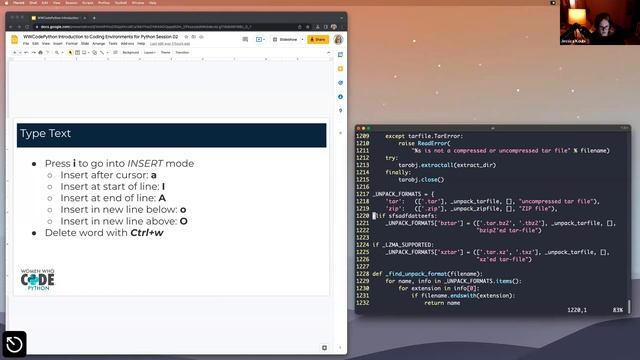This screenshot has width=640, height=360.
Task: Select the Line tool
Action: point(102,53)
